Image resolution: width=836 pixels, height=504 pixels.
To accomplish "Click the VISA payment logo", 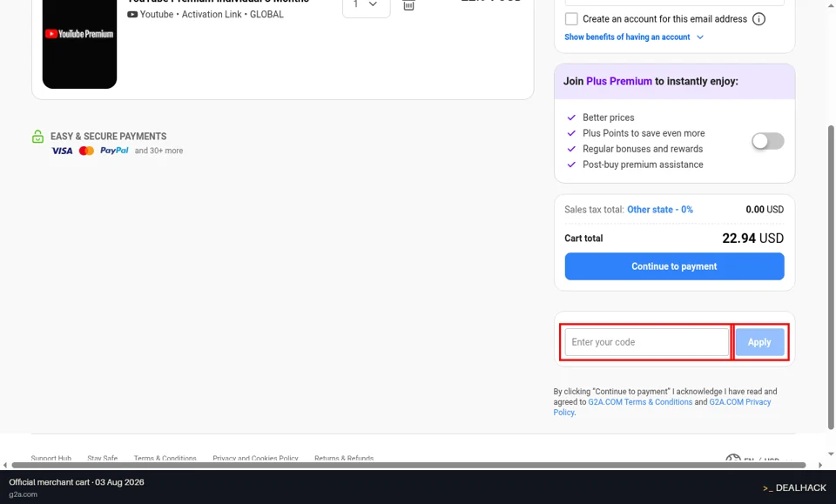I will click(x=62, y=151).
